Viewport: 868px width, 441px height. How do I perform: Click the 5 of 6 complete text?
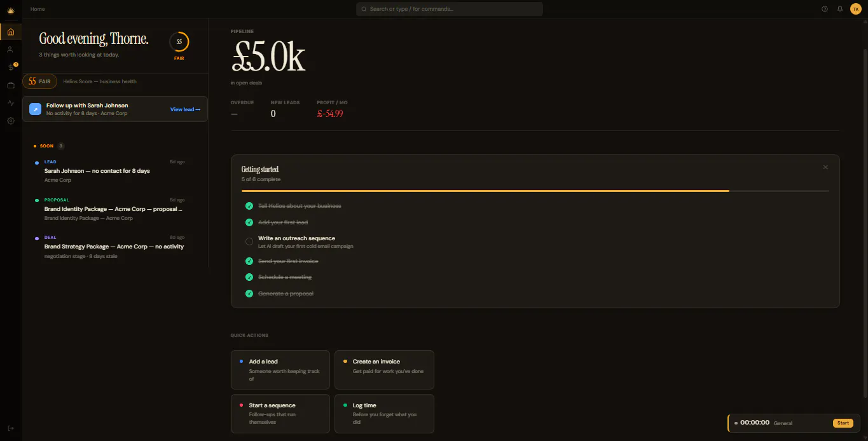click(x=261, y=179)
